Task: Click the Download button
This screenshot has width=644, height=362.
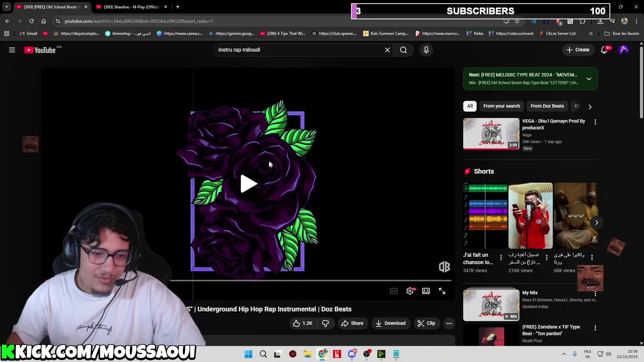Action: (x=390, y=323)
